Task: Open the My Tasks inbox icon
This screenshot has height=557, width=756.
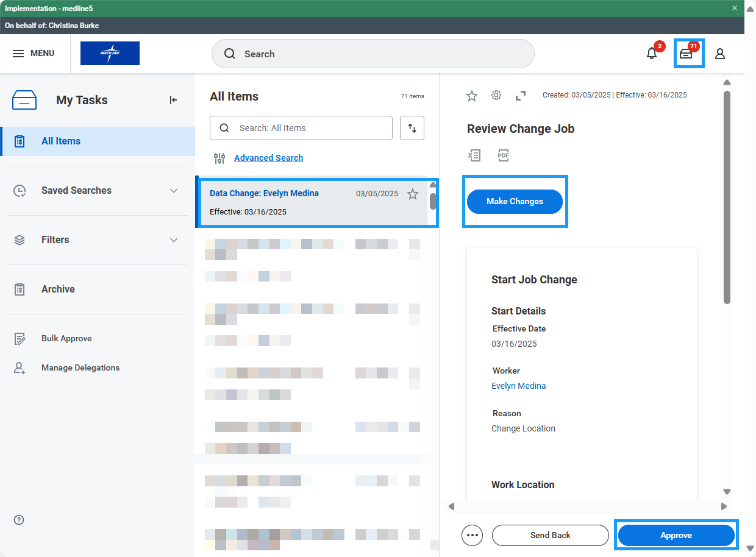Action: point(686,54)
